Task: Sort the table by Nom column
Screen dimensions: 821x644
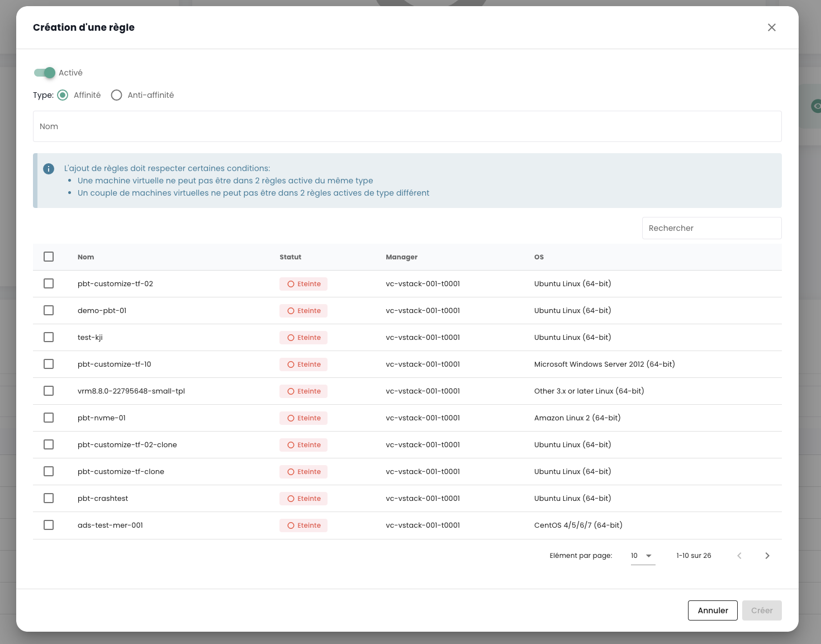Action: tap(86, 257)
